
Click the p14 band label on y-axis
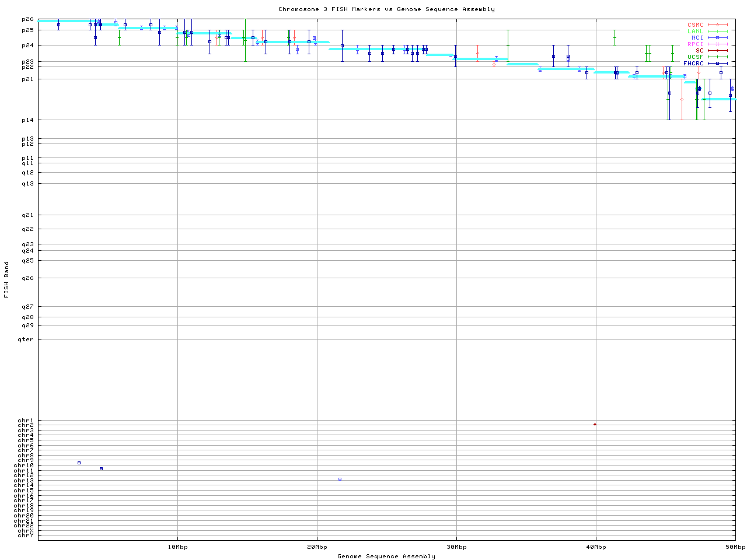tap(27, 120)
